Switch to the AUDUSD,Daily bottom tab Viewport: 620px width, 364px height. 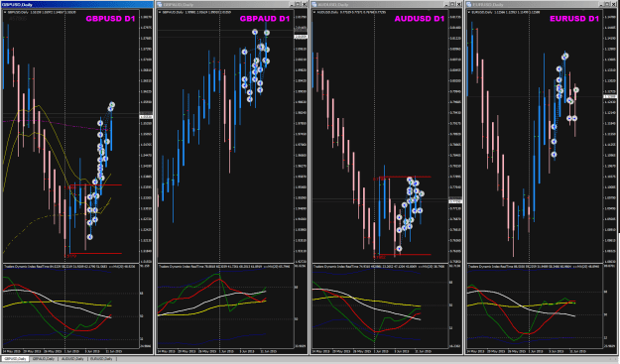[72, 359]
